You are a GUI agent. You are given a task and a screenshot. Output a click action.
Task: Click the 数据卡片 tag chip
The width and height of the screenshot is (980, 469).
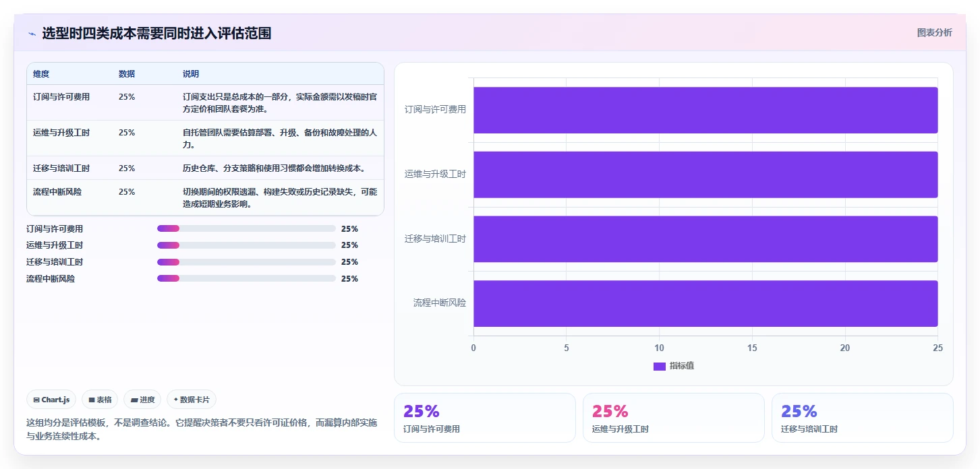point(192,400)
